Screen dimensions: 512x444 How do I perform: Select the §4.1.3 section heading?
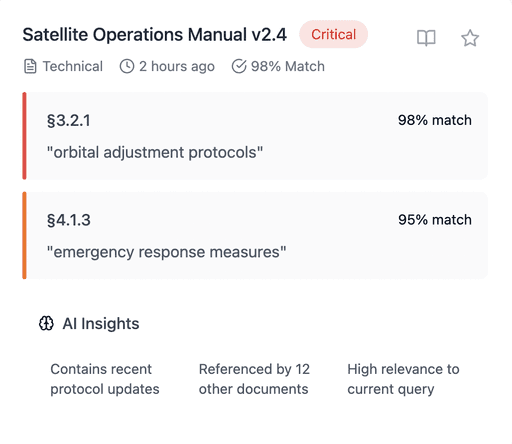69,220
